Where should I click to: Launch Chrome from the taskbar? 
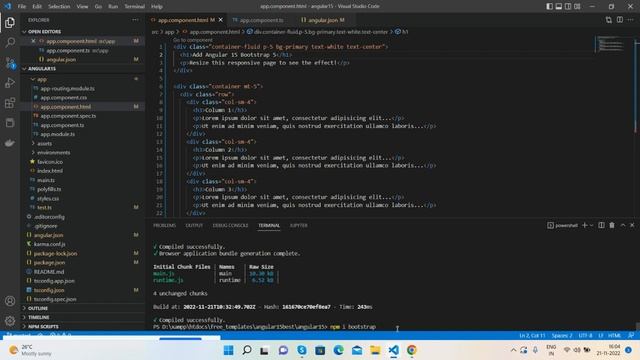pos(411,350)
